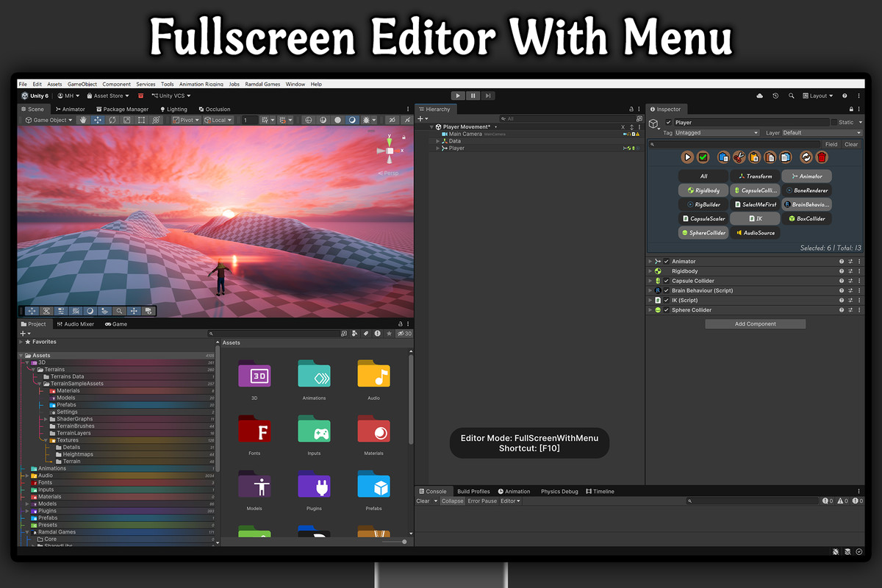Filter components by Rigidbody in Inspector

coord(703,190)
